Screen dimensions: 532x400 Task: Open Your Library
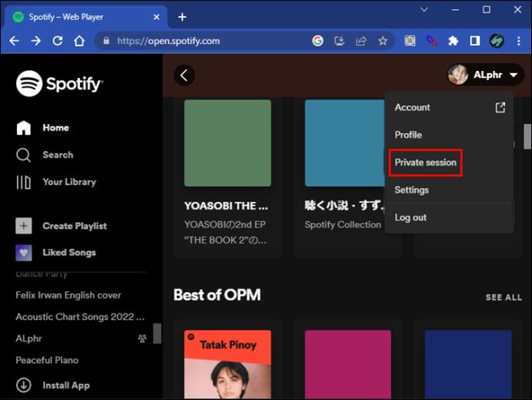[x=56, y=182]
